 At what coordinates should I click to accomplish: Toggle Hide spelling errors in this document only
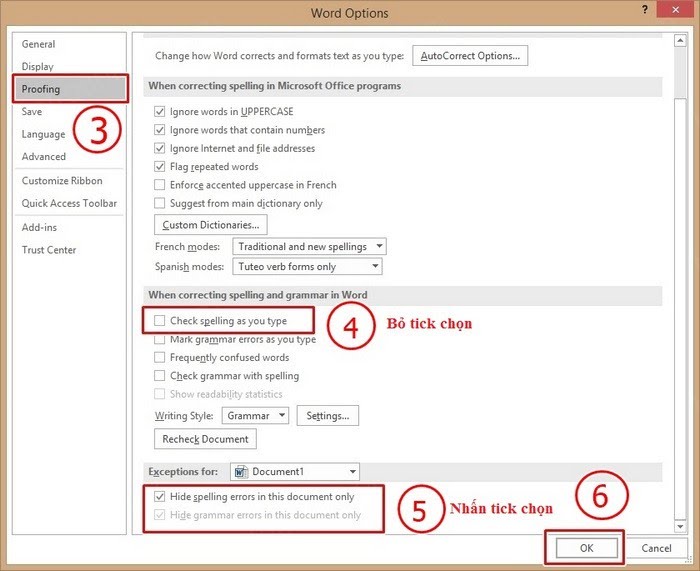click(x=159, y=496)
